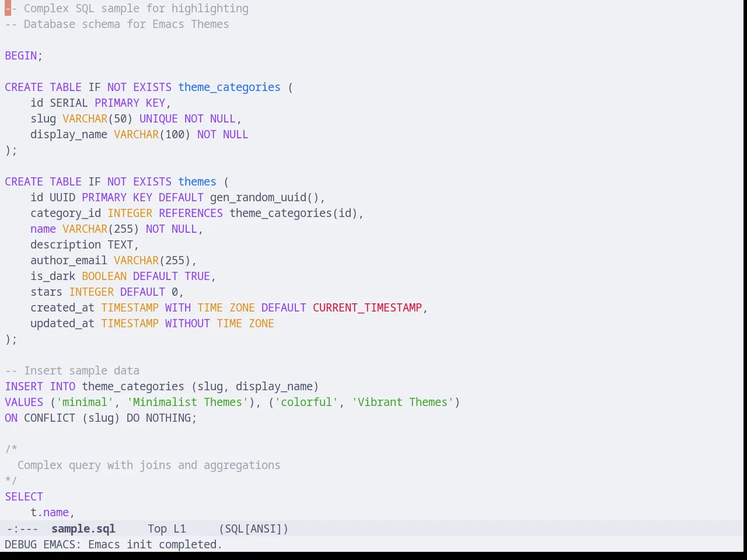Click 'Database schema for Emacs Themes' comment
The image size is (747, 560).
(x=117, y=24)
